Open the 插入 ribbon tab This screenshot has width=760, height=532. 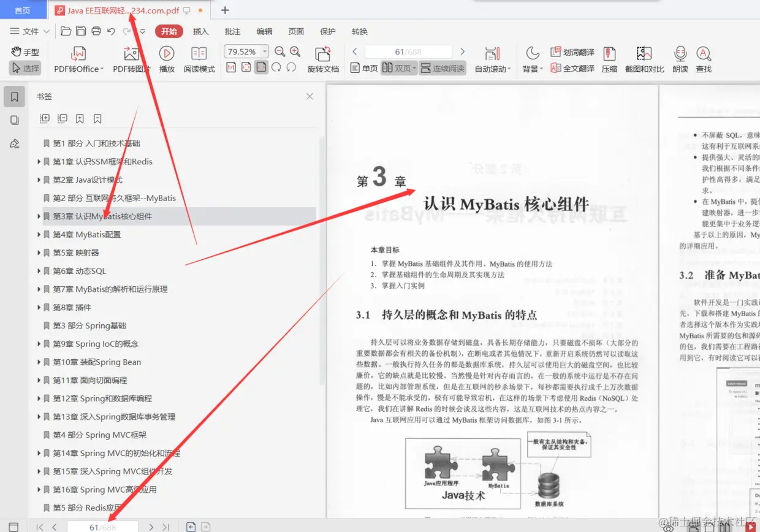(201, 31)
